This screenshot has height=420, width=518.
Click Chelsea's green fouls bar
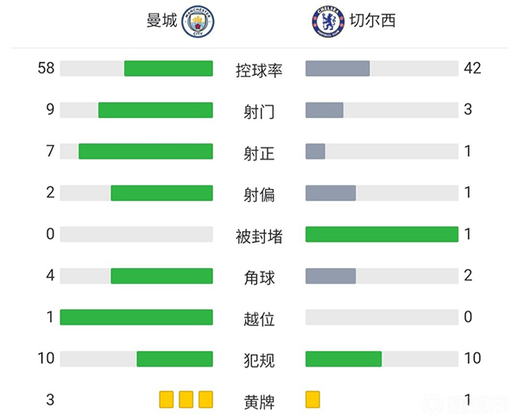click(344, 359)
